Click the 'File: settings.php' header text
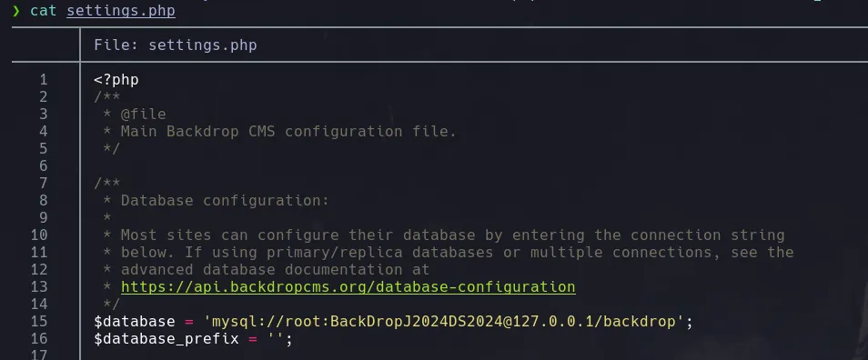 [176, 45]
